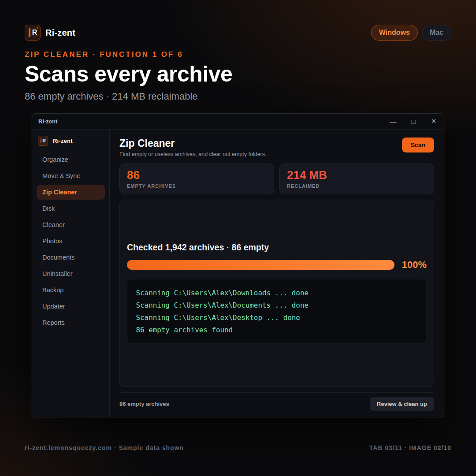Click 'Find empty or useless archives' subtitle
Screen dimensions: 476x476
pos(193,154)
